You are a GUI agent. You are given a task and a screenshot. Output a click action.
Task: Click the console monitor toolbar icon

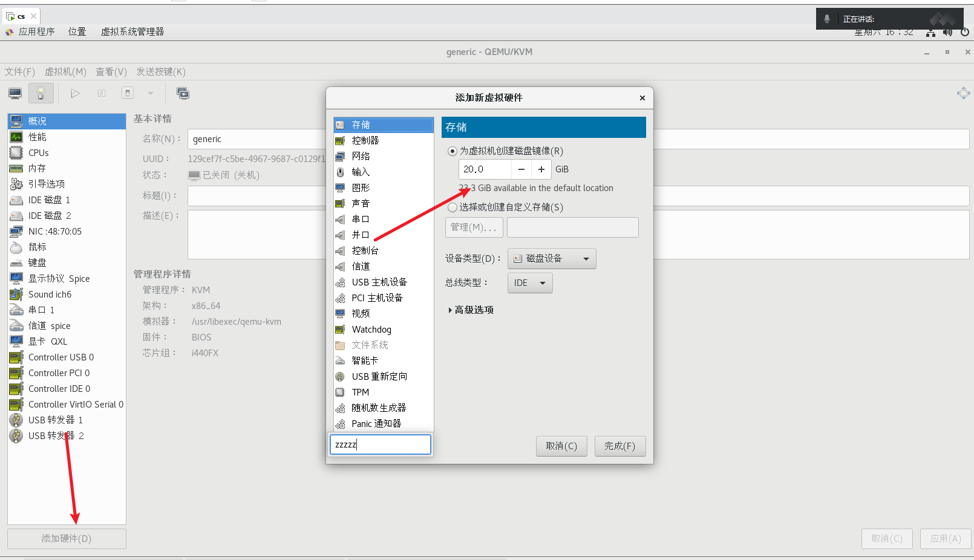pyautogui.click(x=15, y=93)
